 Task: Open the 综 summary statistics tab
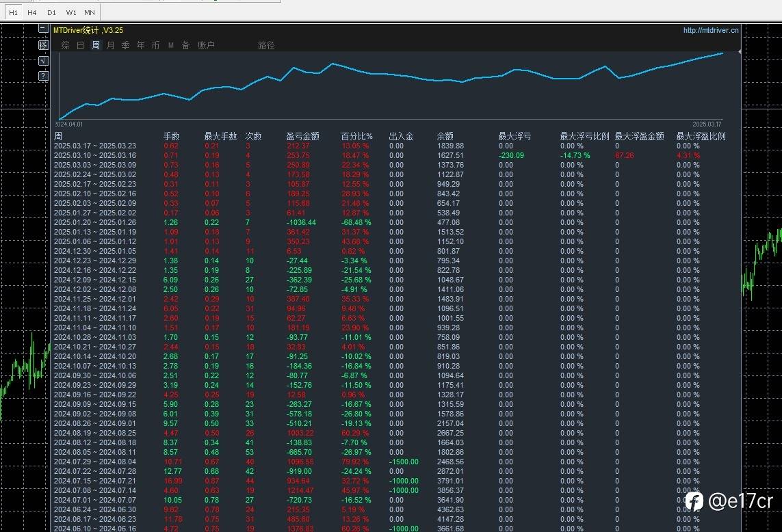[66, 45]
